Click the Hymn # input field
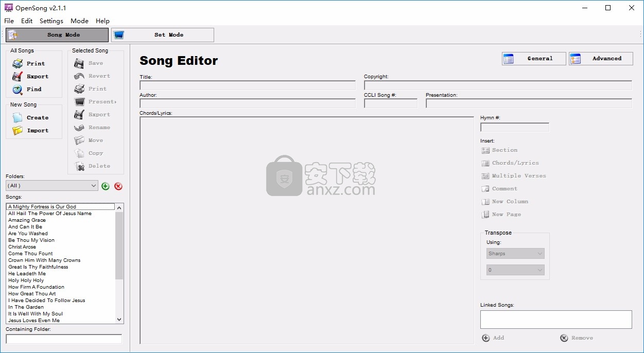This screenshot has width=644, height=353. [515, 127]
